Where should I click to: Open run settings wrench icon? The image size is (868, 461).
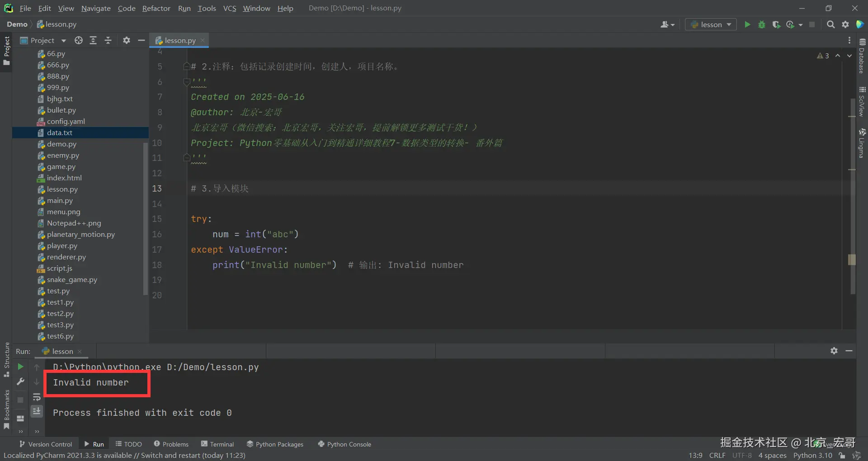[20, 382]
